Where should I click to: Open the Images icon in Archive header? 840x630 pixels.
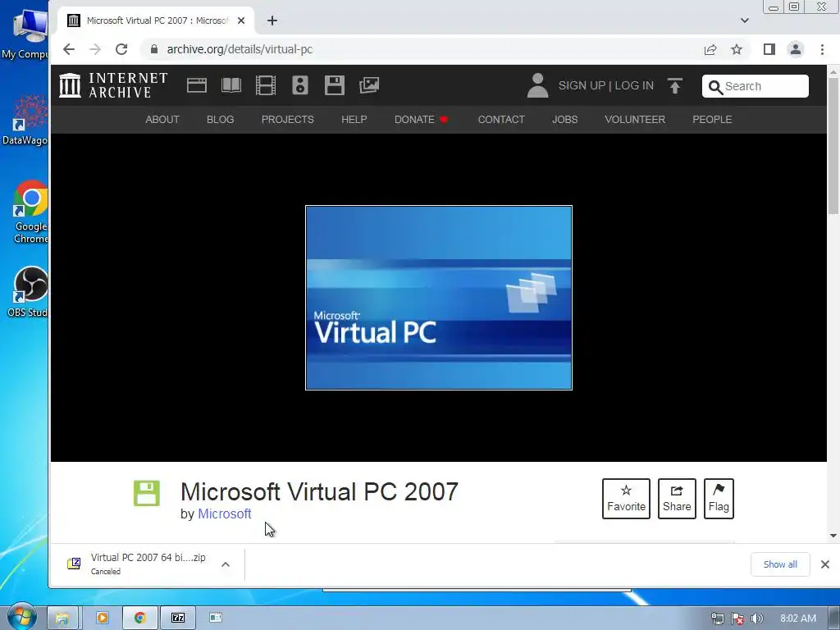coord(369,85)
